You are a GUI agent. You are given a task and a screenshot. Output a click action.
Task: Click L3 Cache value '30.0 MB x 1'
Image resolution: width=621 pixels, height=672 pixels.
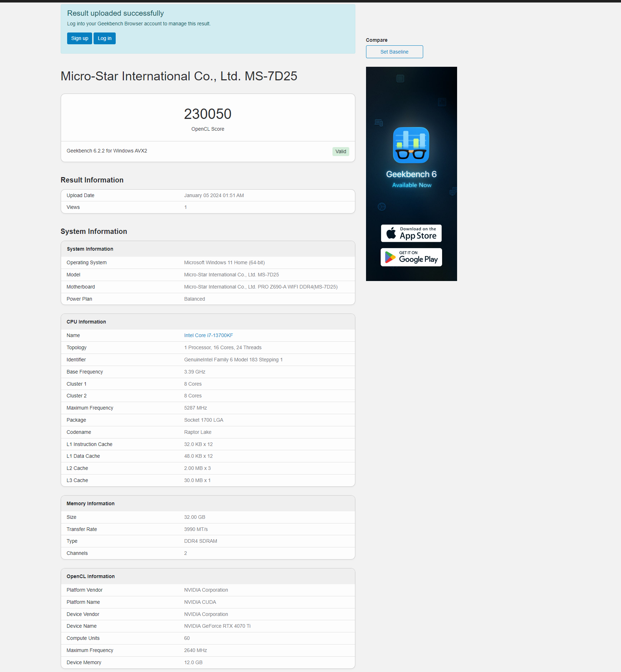(x=197, y=480)
